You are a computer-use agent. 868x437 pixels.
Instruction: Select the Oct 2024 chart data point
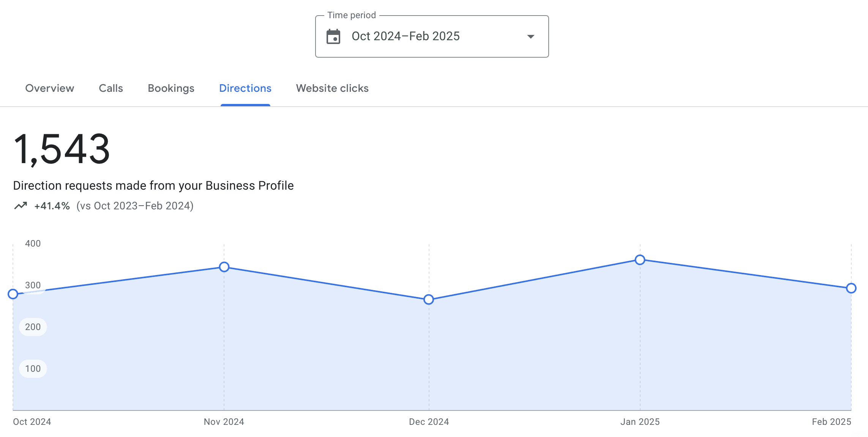coord(13,294)
